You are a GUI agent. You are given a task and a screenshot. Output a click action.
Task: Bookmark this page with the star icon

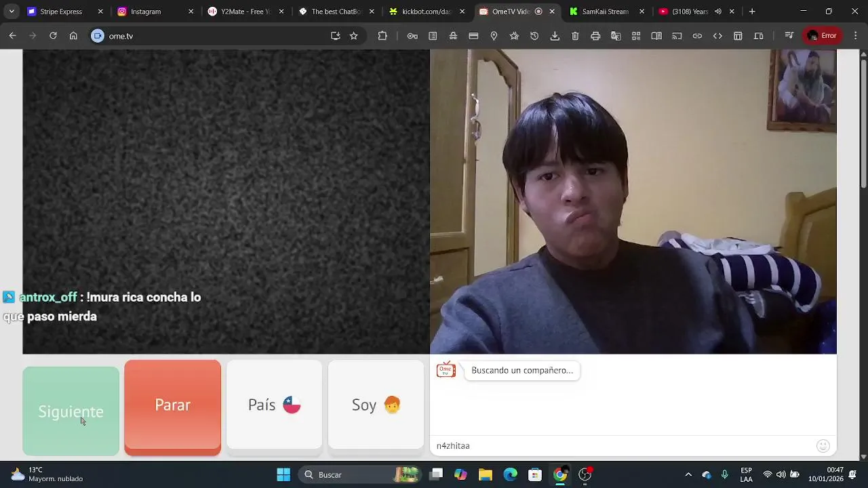coord(353,36)
